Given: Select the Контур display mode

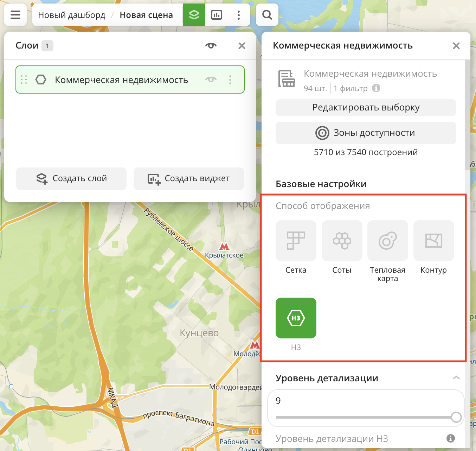Looking at the screenshot, I should point(433,241).
